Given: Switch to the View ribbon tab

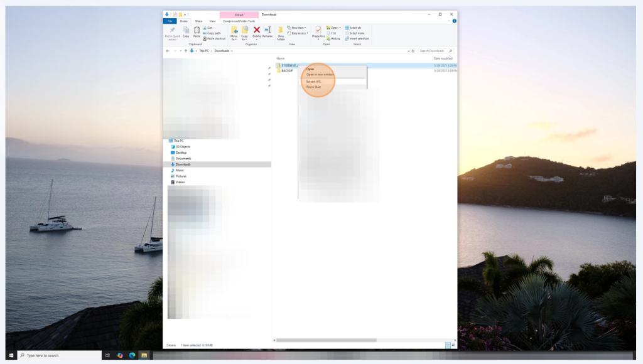Looking at the screenshot, I should [212, 21].
